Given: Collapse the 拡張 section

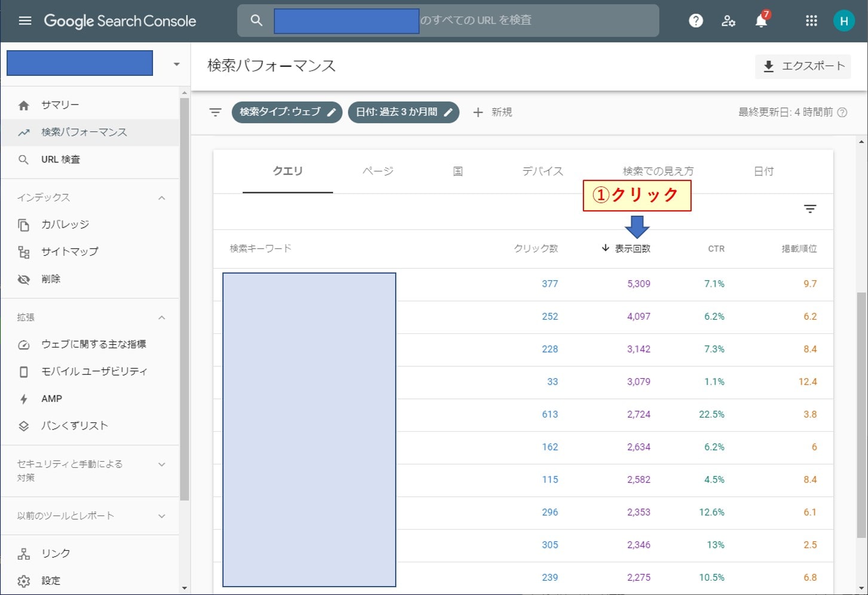Looking at the screenshot, I should (x=161, y=317).
